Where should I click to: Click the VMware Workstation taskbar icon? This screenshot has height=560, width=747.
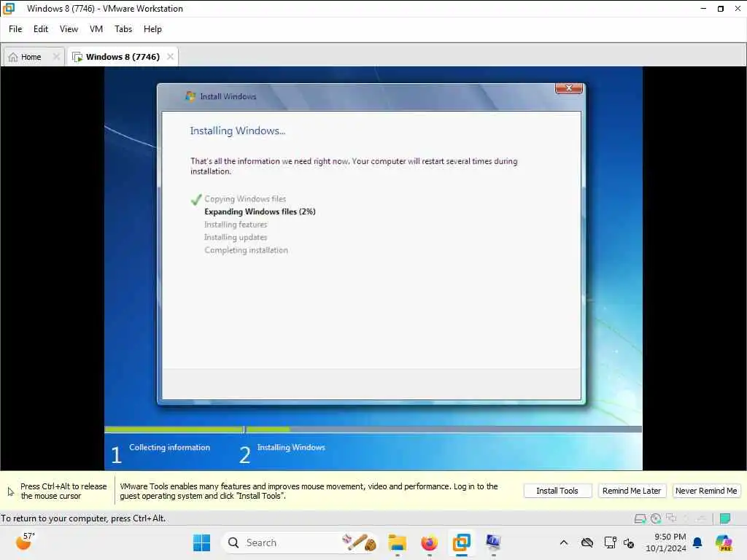pos(462,542)
